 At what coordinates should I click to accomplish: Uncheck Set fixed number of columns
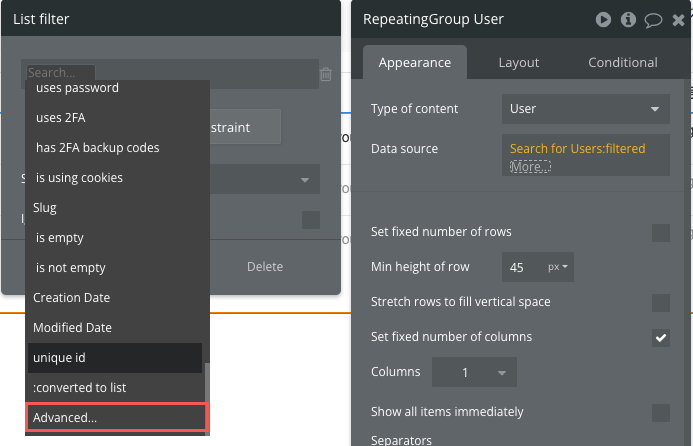point(660,337)
